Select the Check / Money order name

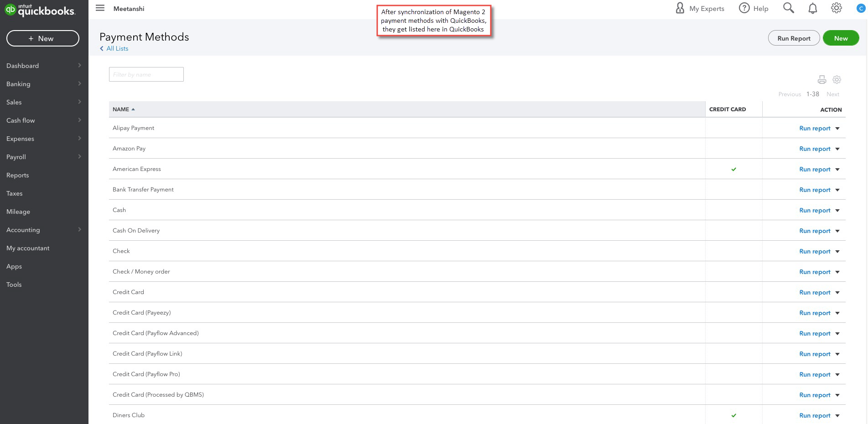point(141,272)
